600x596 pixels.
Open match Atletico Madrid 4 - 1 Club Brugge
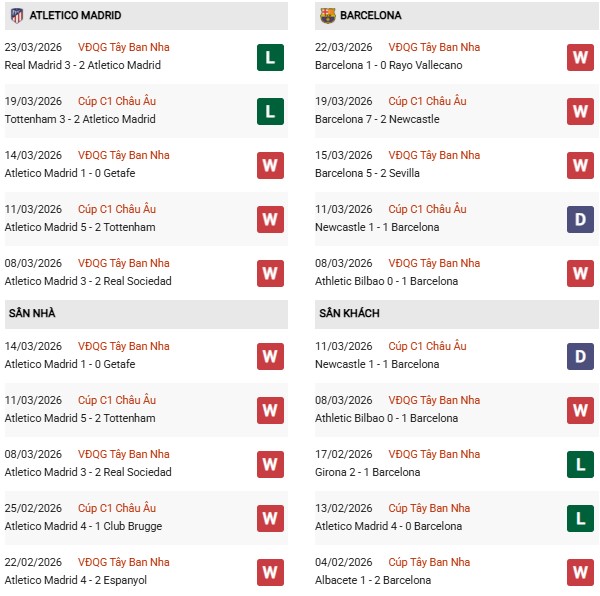click(x=83, y=526)
